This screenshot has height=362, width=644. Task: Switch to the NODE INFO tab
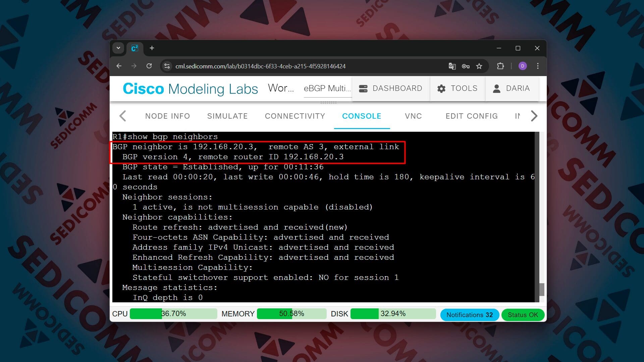[x=167, y=116]
